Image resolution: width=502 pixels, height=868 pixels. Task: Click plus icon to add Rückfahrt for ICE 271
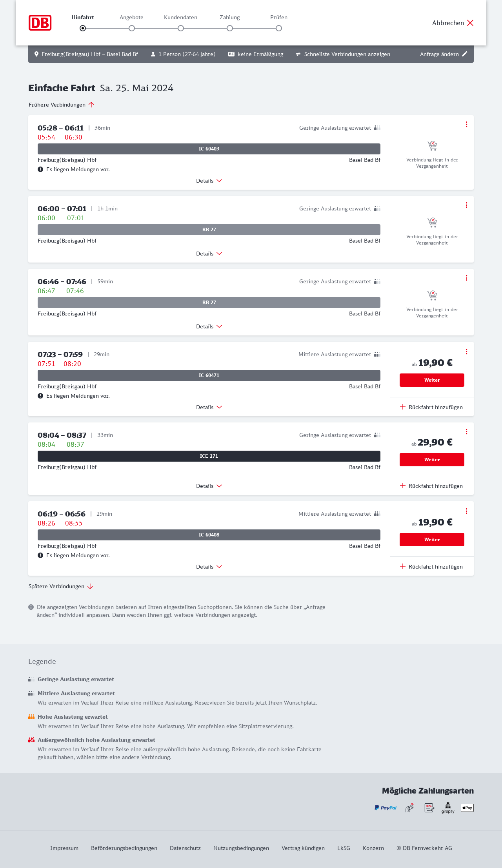[403, 486]
